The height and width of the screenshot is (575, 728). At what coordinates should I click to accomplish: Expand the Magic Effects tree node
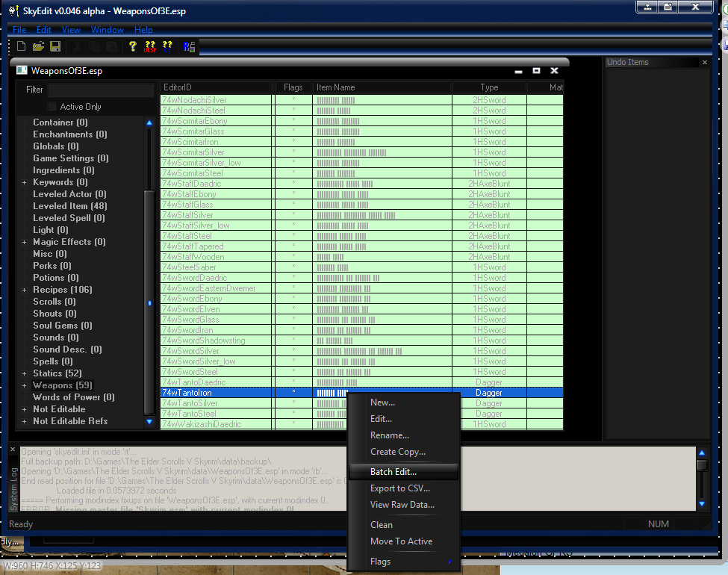click(x=24, y=242)
